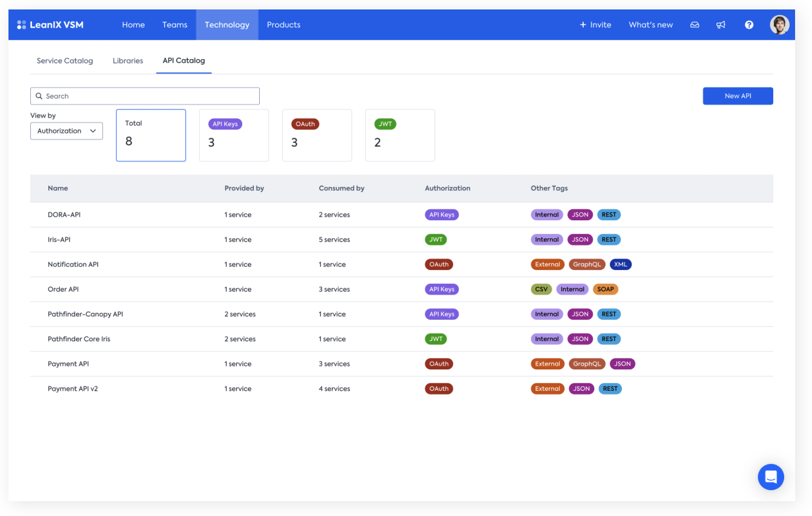Open the announcements megaphone icon
The image size is (812, 516).
(x=720, y=25)
